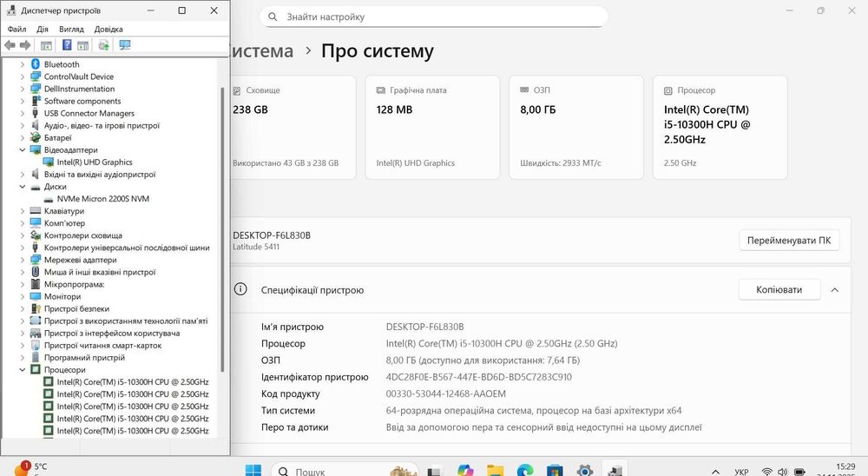Show hidden icons chevron in system tray
This screenshot has height=476, width=868.
coord(715,473)
